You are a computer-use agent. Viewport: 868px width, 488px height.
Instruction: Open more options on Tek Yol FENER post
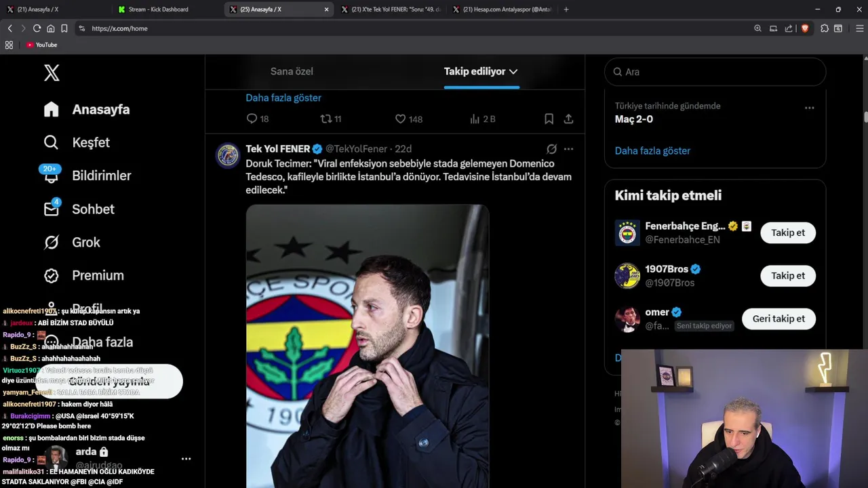pos(568,148)
